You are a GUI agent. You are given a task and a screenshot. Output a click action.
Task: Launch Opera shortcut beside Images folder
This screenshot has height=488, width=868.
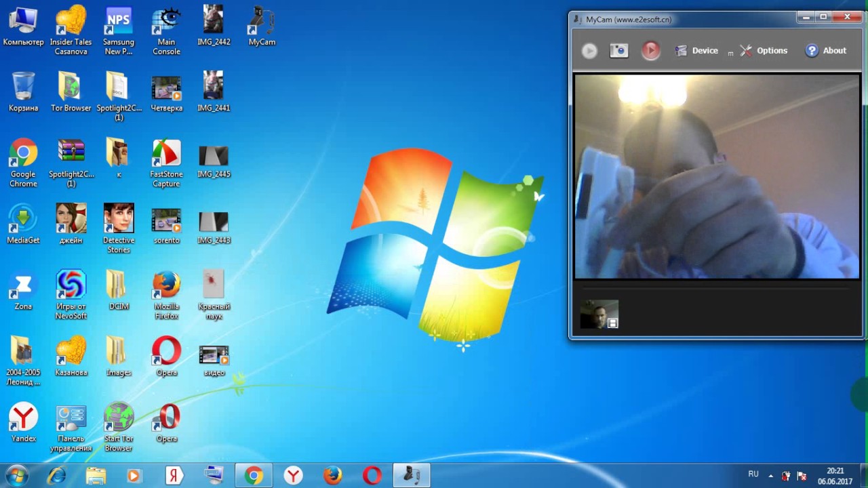(x=166, y=357)
